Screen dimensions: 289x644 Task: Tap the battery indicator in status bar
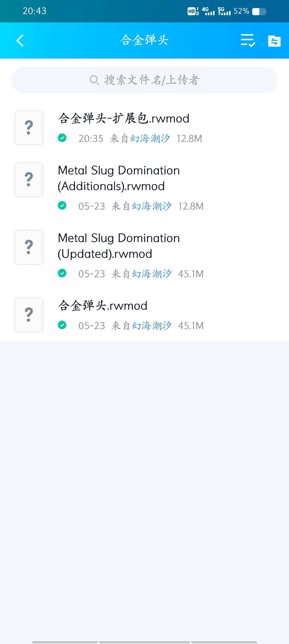point(259,11)
